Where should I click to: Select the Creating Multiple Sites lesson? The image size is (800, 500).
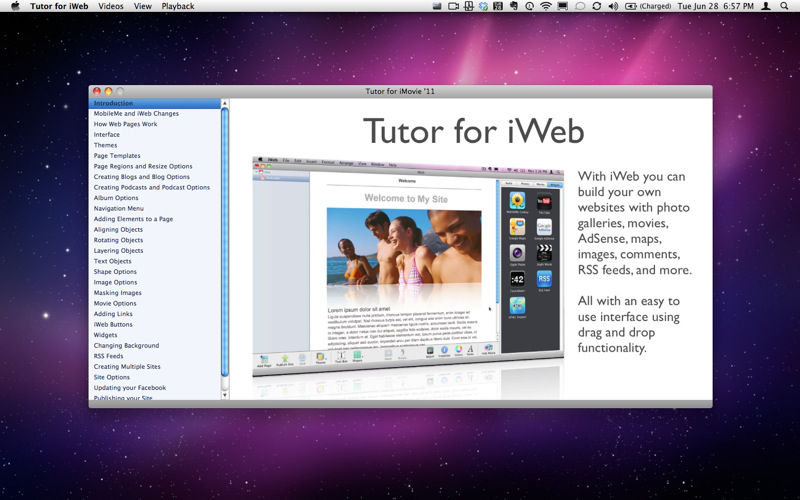(x=127, y=367)
